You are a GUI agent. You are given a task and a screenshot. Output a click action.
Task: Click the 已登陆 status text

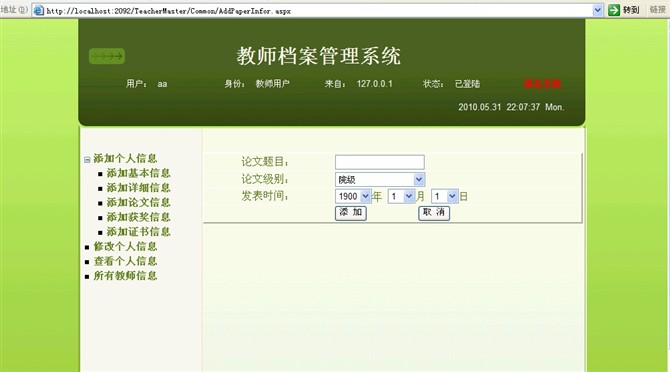coord(467,84)
